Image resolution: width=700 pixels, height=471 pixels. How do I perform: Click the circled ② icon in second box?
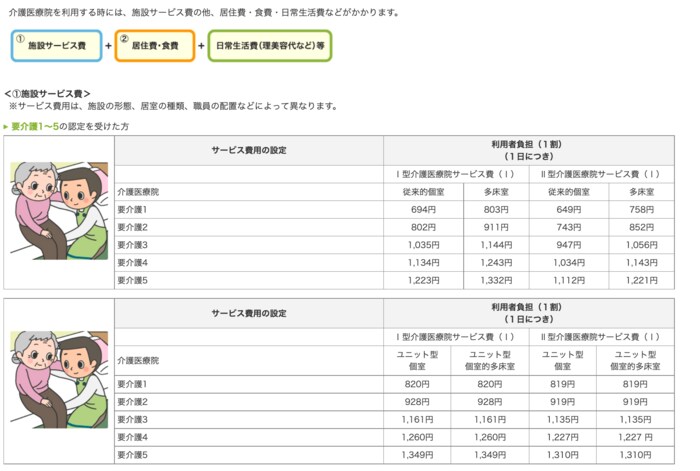pyautogui.click(x=123, y=38)
